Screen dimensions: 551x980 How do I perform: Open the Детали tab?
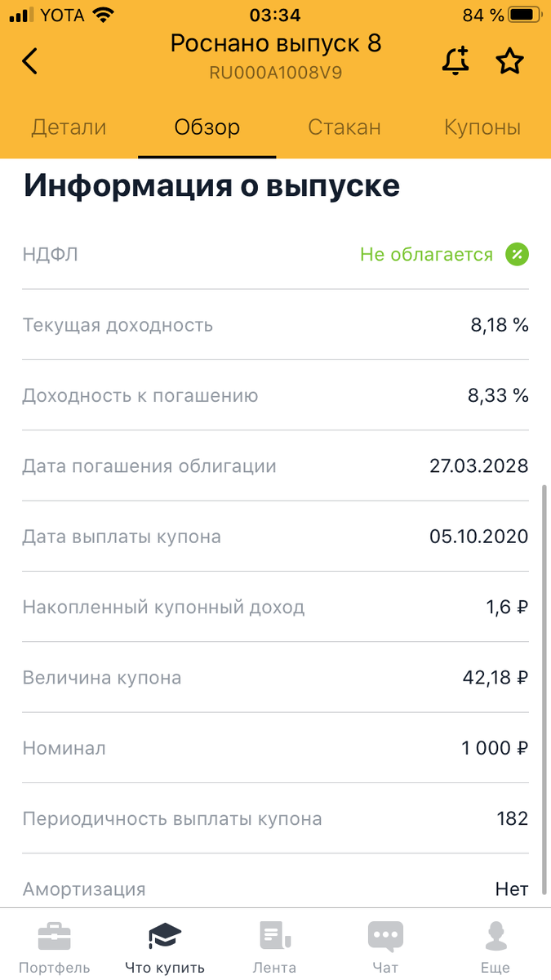69,127
